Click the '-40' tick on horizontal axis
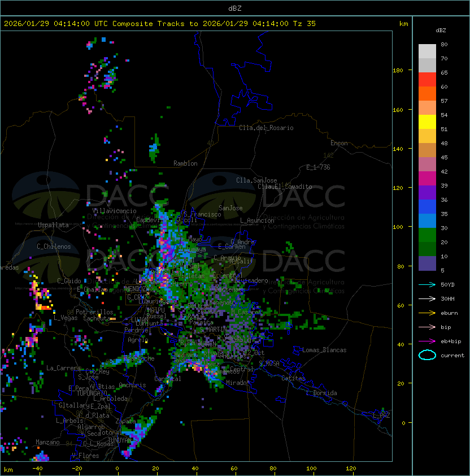This screenshot has width=470, height=476. pyautogui.click(x=37, y=469)
